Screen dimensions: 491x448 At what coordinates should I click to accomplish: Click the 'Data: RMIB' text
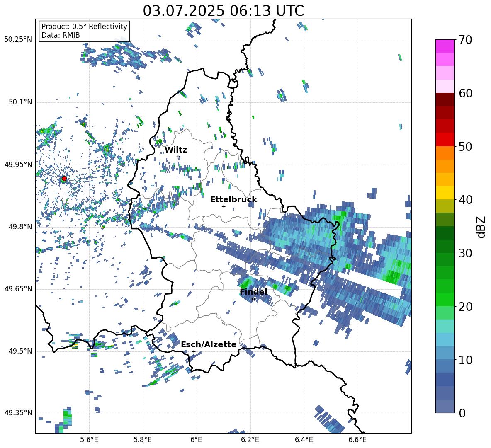(61, 35)
